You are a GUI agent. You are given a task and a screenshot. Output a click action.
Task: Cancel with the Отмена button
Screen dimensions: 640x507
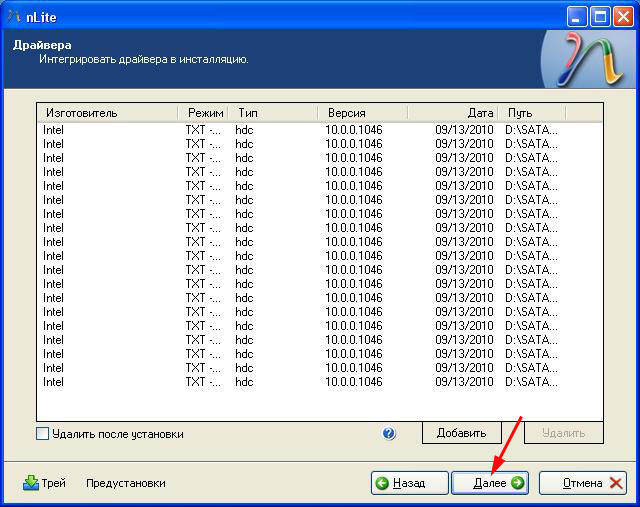(x=583, y=483)
